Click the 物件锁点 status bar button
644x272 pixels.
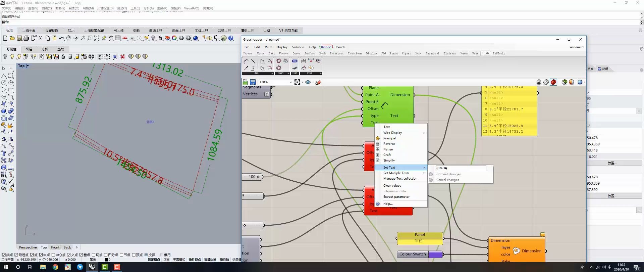[x=195, y=260]
